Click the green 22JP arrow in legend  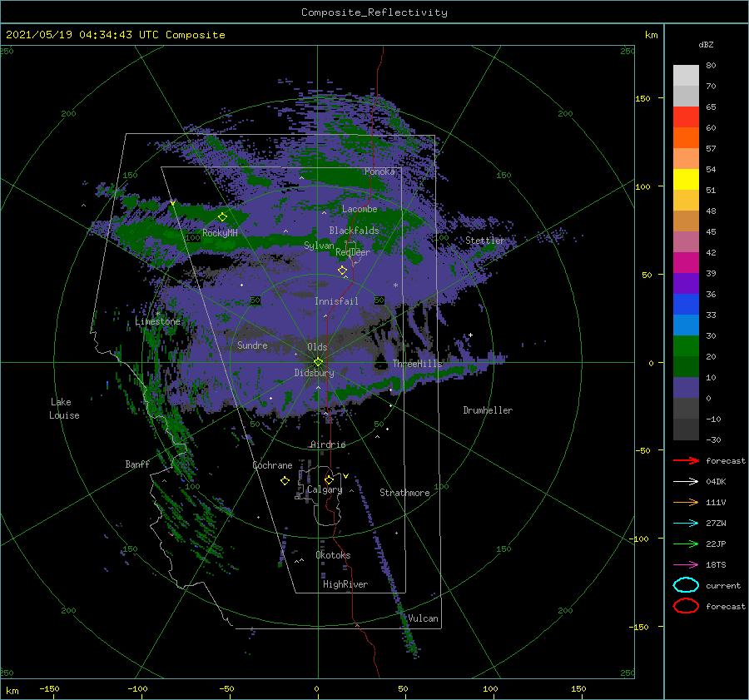(686, 544)
